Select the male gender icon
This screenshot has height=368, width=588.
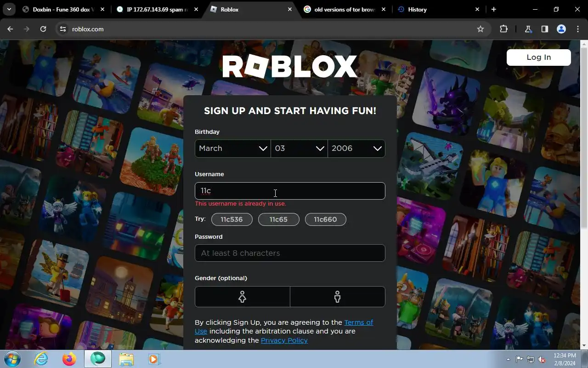(x=338, y=297)
